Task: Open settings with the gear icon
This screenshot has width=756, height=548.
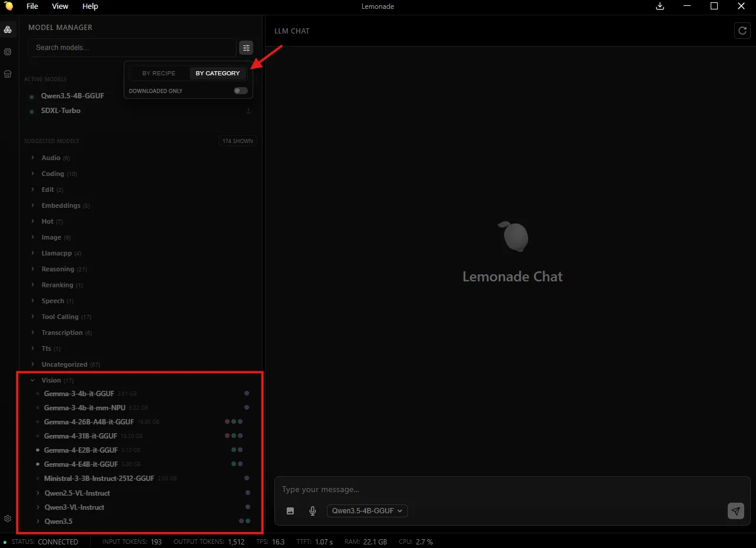Action: pyautogui.click(x=8, y=519)
